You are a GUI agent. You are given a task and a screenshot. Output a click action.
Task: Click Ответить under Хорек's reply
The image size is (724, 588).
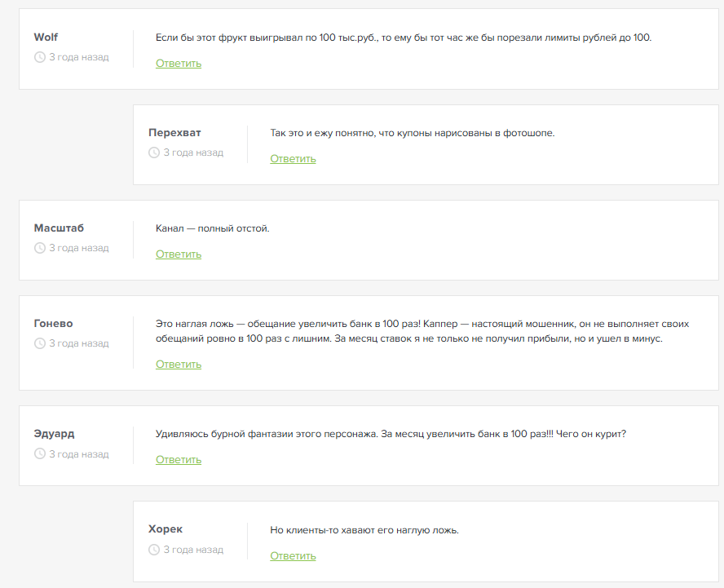[x=293, y=556]
